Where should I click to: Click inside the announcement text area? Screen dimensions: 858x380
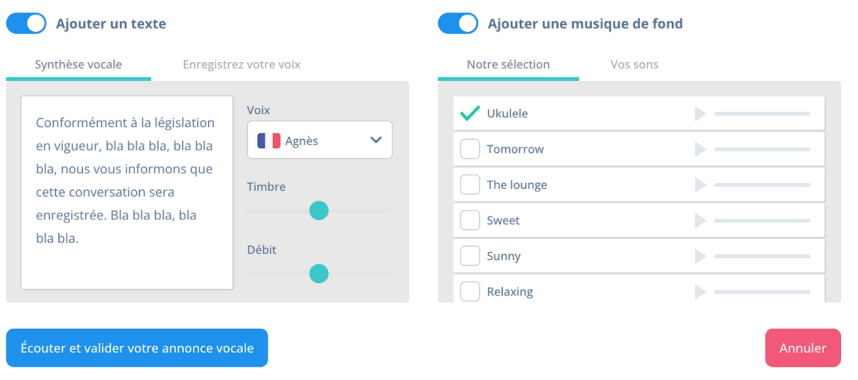point(127,193)
